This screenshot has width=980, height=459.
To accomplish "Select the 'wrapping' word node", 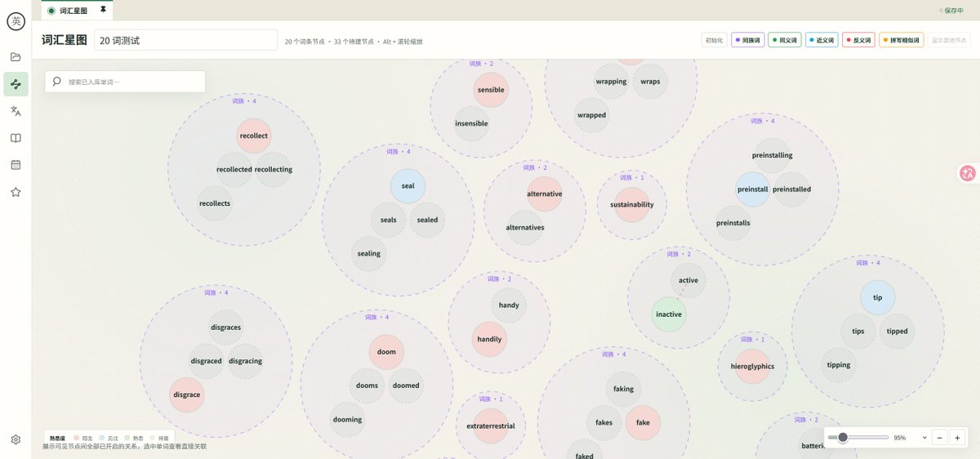I will [611, 82].
